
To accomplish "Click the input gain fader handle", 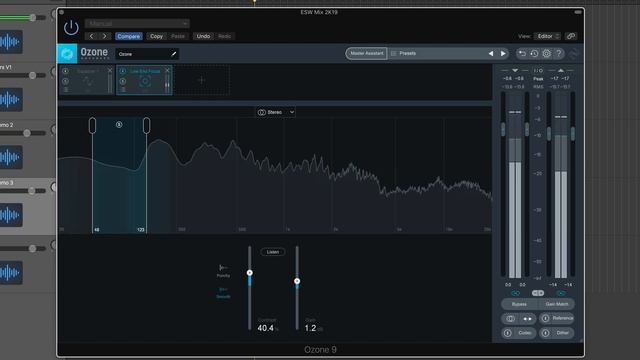I will coord(503,129).
